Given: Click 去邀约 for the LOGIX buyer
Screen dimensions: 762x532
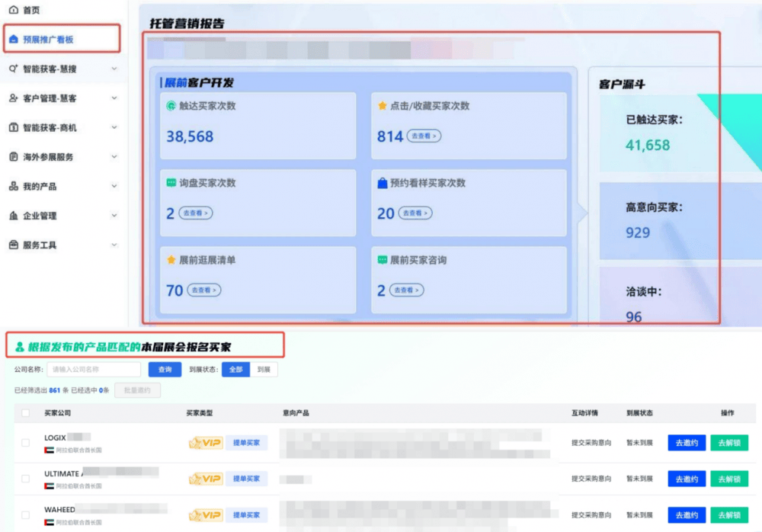Looking at the screenshot, I should click(x=686, y=443).
